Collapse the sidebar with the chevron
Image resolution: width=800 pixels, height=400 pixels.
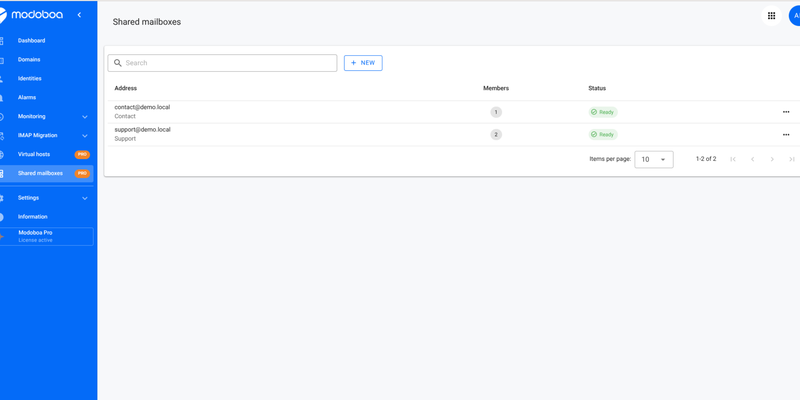click(x=79, y=15)
